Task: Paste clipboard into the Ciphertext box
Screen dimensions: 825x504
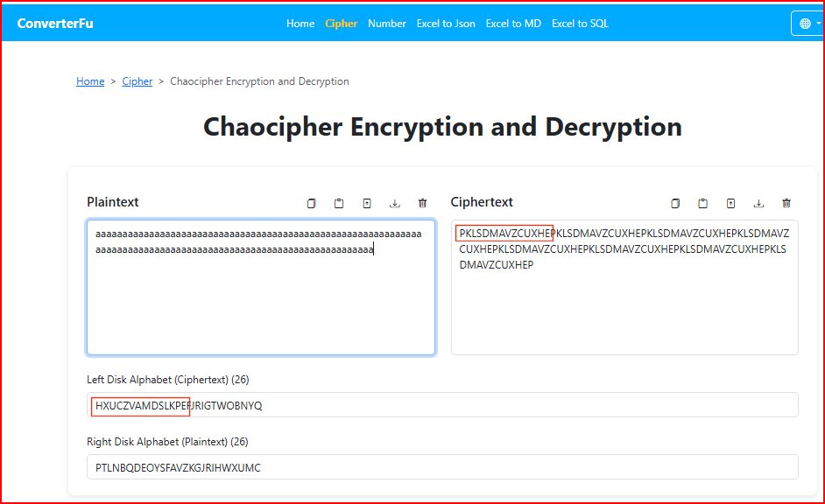Action: [702, 202]
